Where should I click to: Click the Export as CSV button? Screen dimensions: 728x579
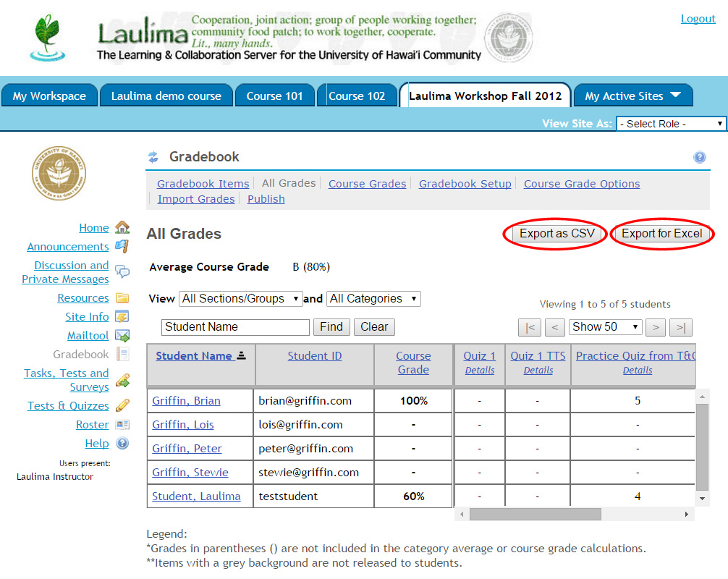coord(556,234)
